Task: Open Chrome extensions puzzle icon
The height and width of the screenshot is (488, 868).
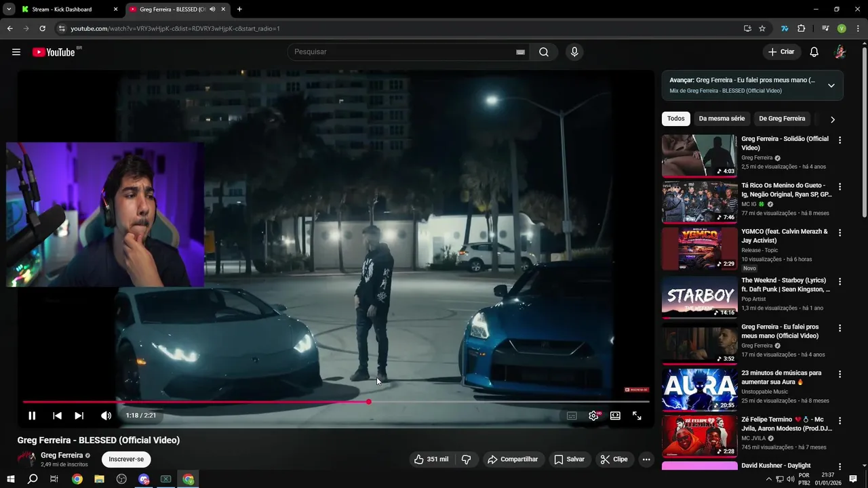Action: point(801,28)
